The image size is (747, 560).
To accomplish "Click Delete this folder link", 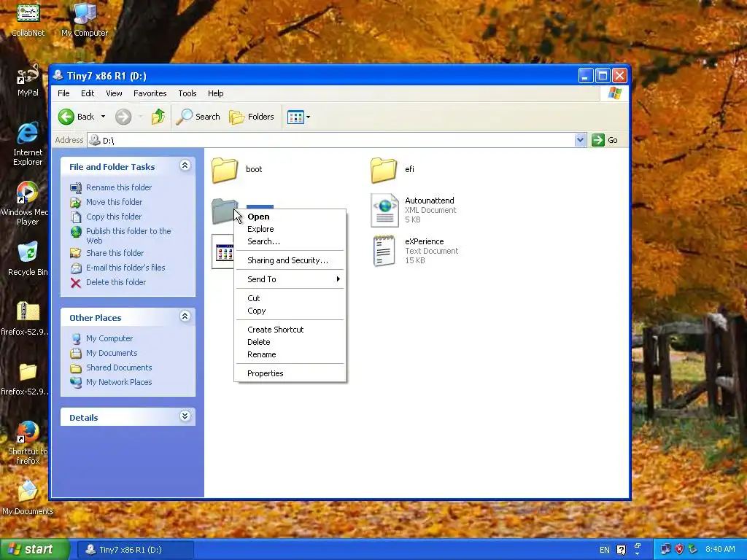I will (x=116, y=282).
